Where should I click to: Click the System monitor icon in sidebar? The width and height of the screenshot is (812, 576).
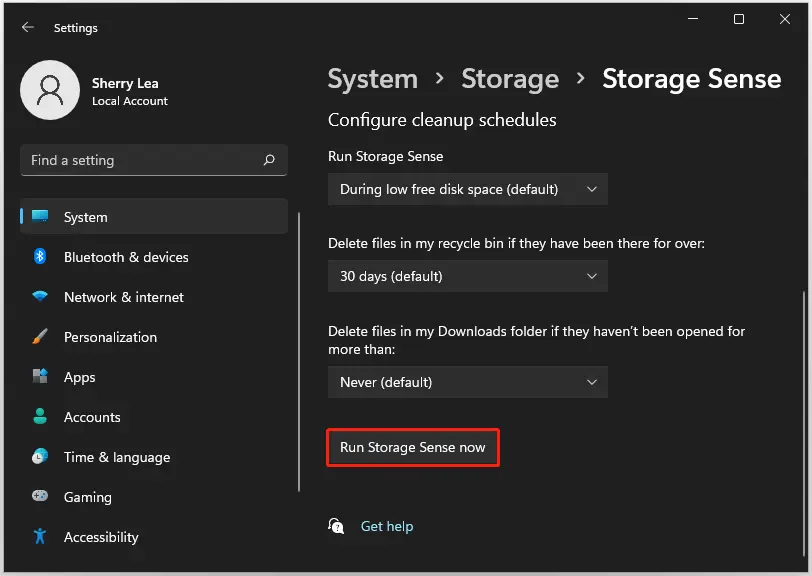tap(40, 216)
